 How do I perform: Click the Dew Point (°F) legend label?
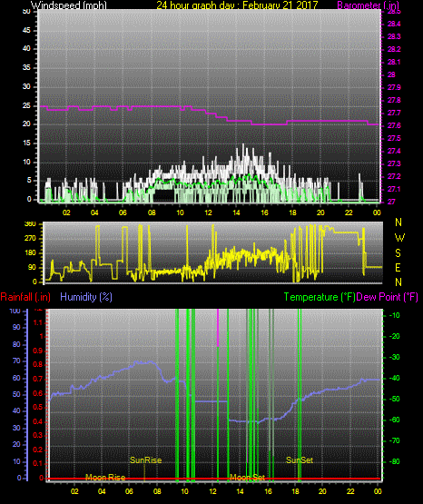pos(388,297)
